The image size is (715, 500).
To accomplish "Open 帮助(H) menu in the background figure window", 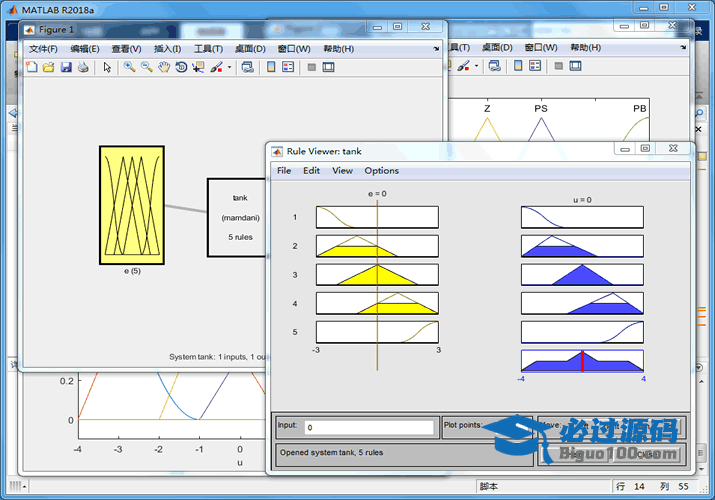I will [585, 47].
